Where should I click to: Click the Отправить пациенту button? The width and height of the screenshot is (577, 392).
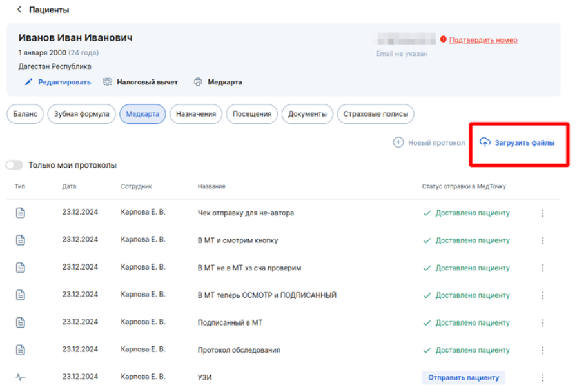(464, 378)
